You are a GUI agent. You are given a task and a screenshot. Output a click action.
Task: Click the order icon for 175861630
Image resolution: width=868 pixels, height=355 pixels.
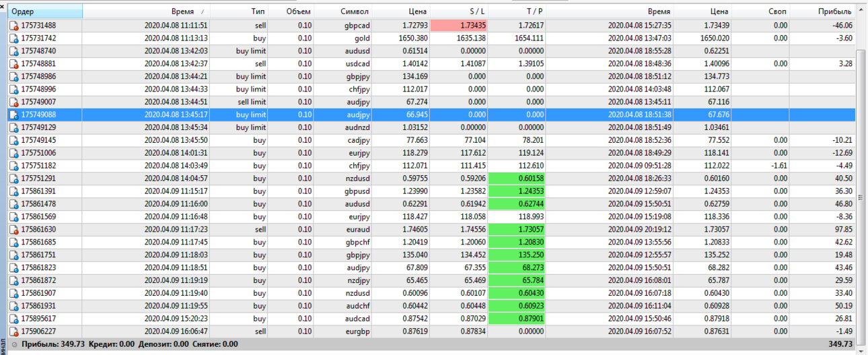(x=14, y=230)
